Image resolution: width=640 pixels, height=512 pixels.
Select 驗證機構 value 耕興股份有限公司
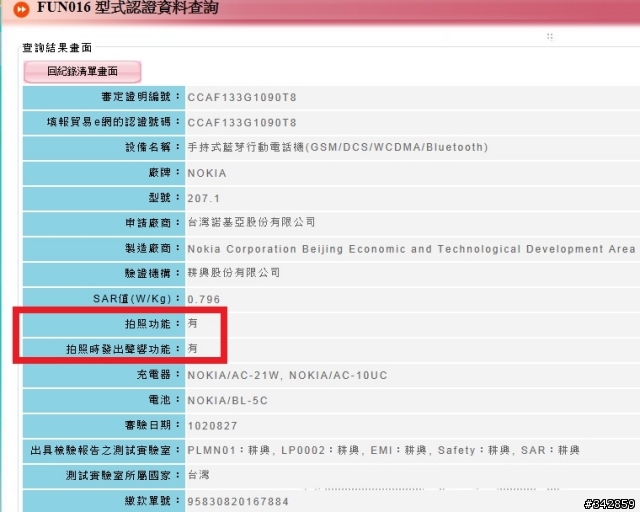233,273
